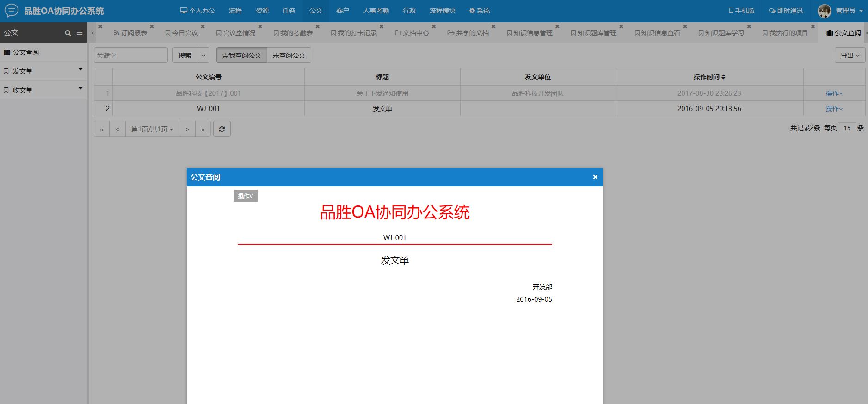Screen dimensions: 868x404
Task: Open the 第1页/共1页 page selector
Action: (x=152, y=129)
